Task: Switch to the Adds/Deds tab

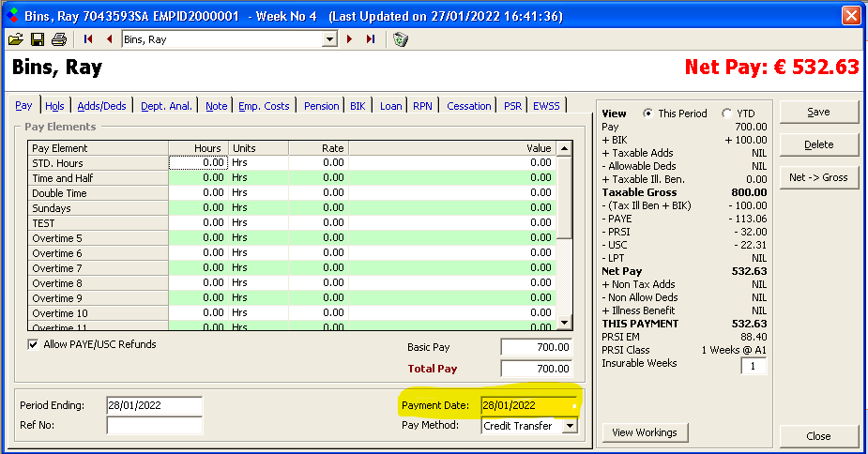Action: point(101,106)
